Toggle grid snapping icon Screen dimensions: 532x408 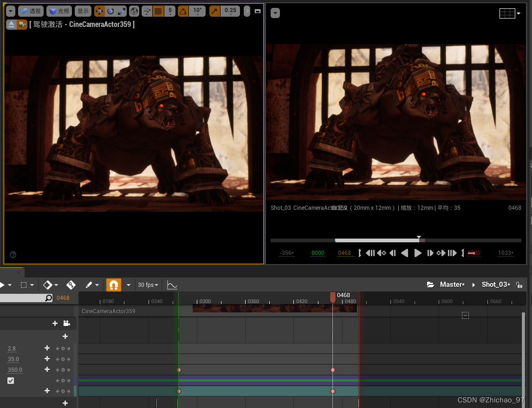click(x=158, y=11)
